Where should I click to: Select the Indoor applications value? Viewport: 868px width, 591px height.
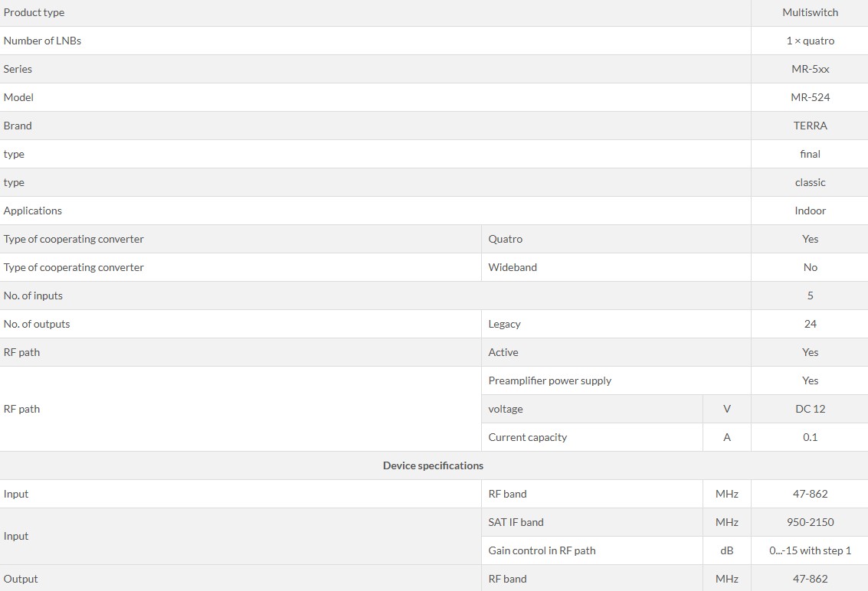pyautogui.click(x=810, y=211)
